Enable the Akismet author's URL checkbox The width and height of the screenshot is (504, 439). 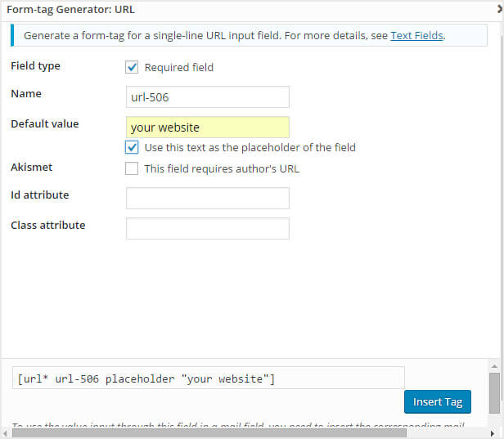132,169
